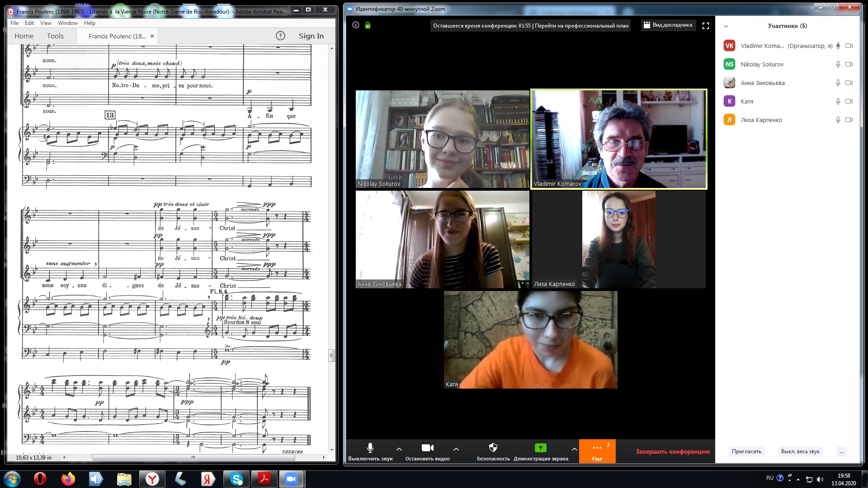This screenshot has width=868, height=488.
Task: Open Skype from the taskbar
Action: pos(236,479)
